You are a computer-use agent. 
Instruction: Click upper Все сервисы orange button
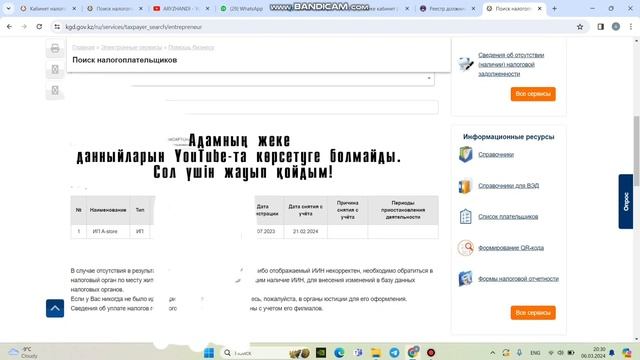click(533, 94)
